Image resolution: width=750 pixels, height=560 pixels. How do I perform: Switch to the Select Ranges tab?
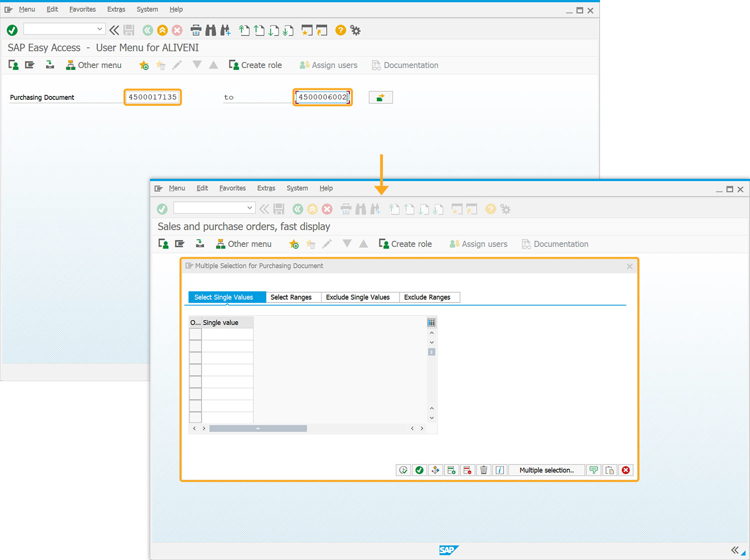293,297
